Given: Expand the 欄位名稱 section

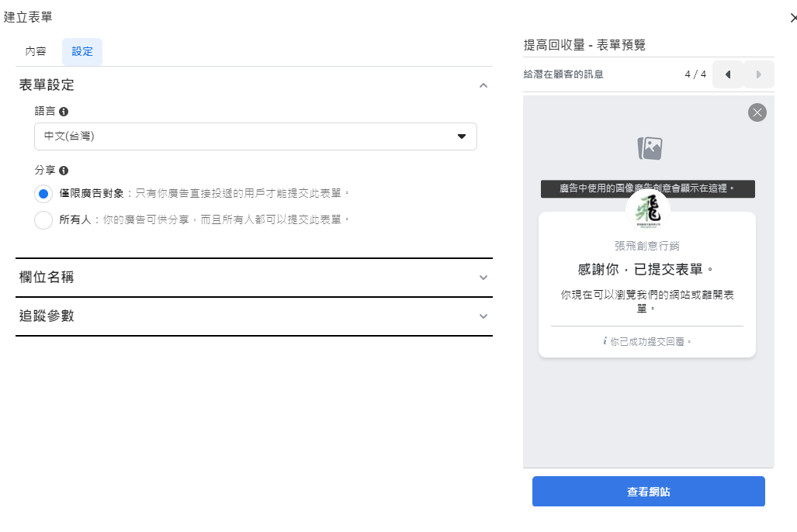Looking at the screenshot, I should coord(254,278).
